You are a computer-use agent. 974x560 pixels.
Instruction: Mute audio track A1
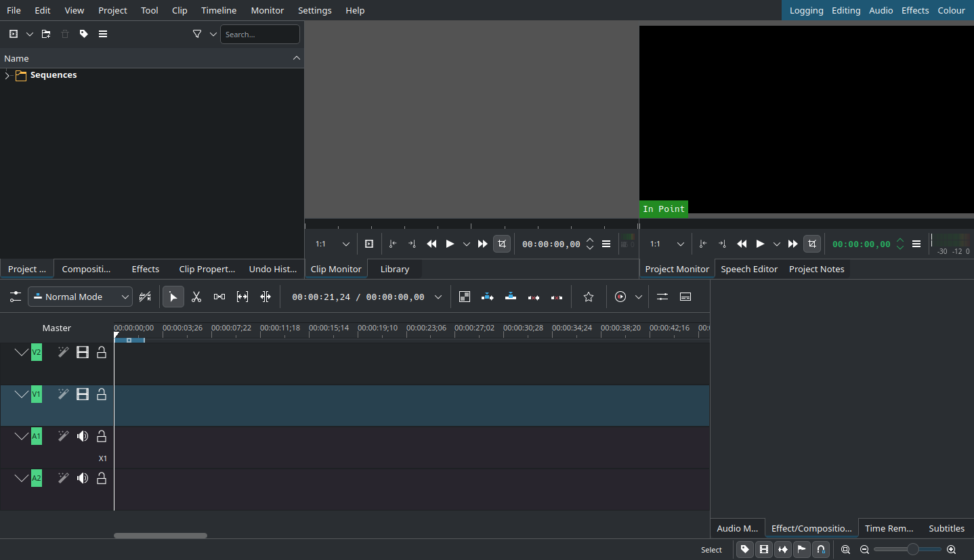click(83, 436)
